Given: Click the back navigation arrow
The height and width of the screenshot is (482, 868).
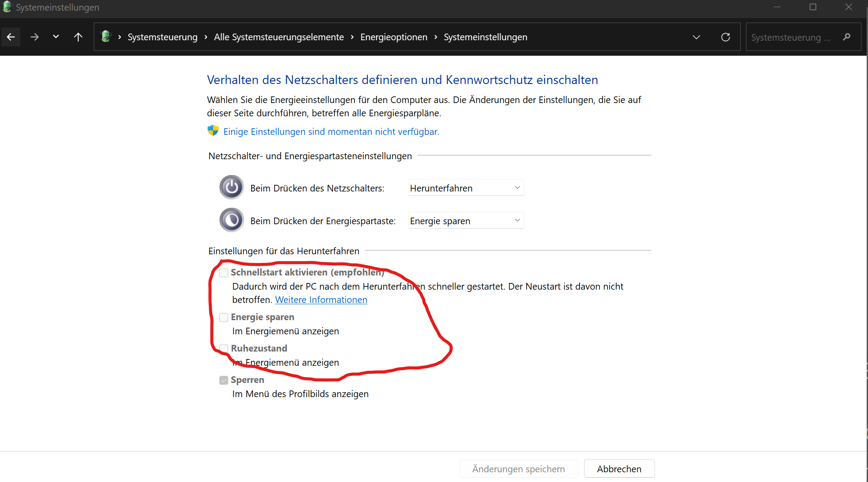Looking at the screenshot, I should (x=11, y=37).
